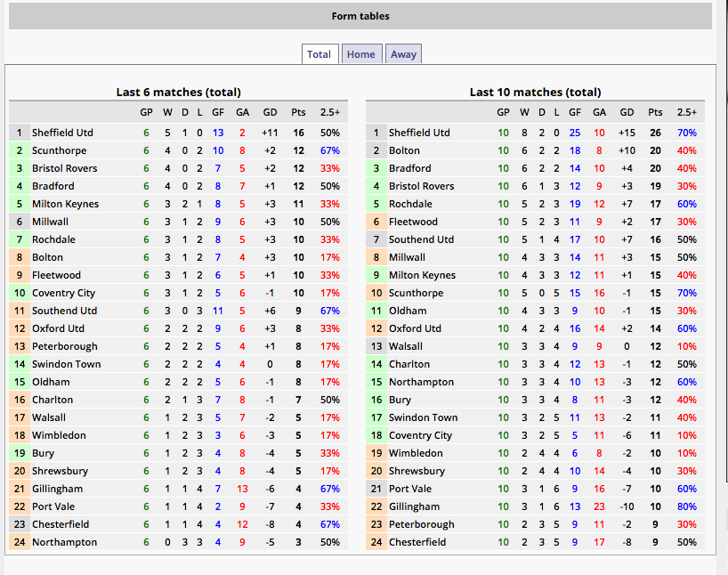728x575 pixels.
Task: Open Chesterfield in last 10 matches table
Action: [x=417, y=542]
